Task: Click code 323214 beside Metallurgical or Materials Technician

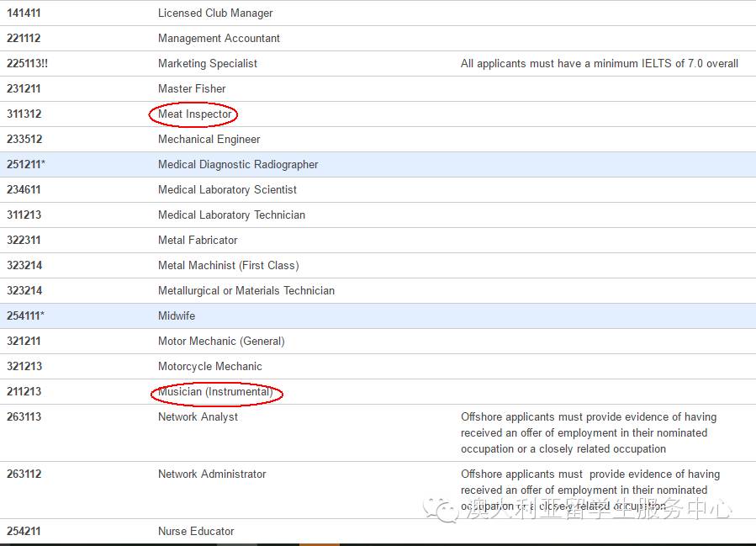Action: [24, 290]
